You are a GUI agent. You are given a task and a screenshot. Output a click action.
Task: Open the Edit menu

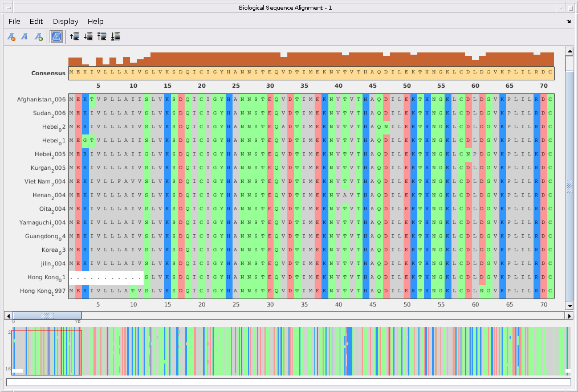click(x=36, y=22)
